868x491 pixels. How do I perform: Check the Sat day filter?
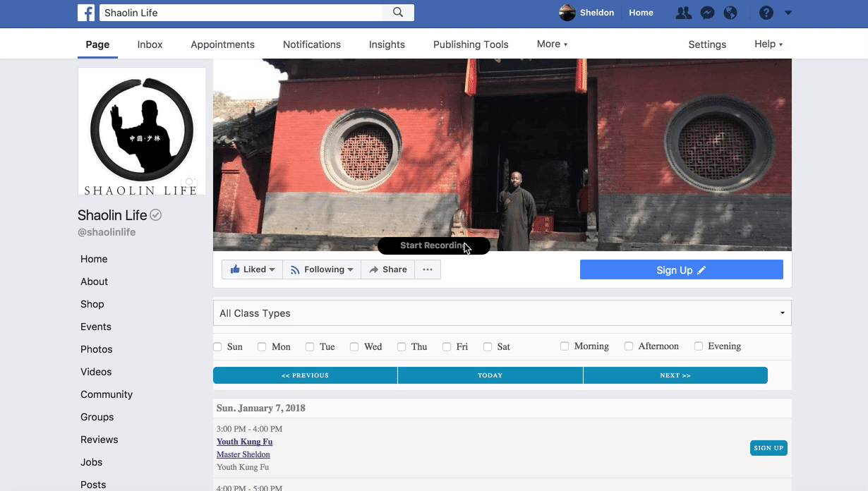pos(488,346)
